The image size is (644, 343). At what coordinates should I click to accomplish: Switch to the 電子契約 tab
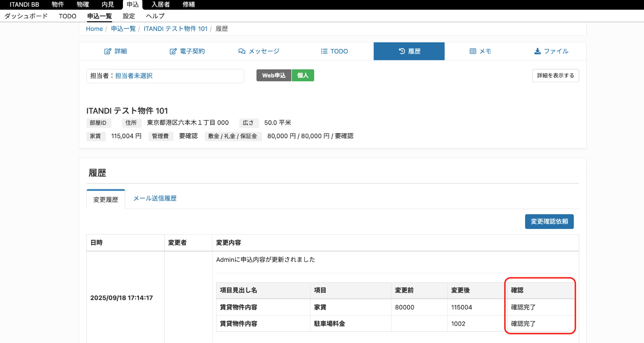click(187, 51)
